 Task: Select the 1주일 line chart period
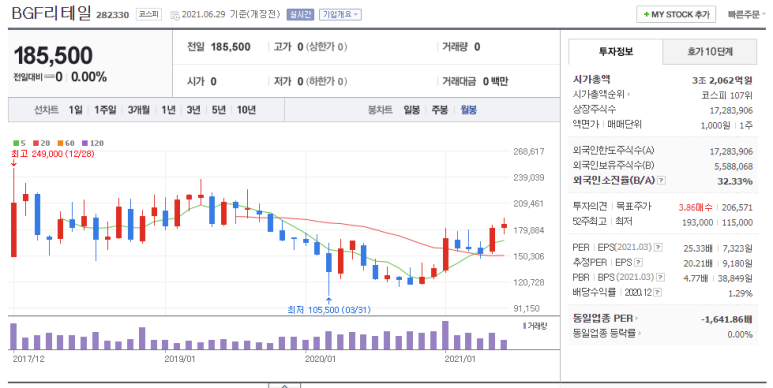[105, 110]
